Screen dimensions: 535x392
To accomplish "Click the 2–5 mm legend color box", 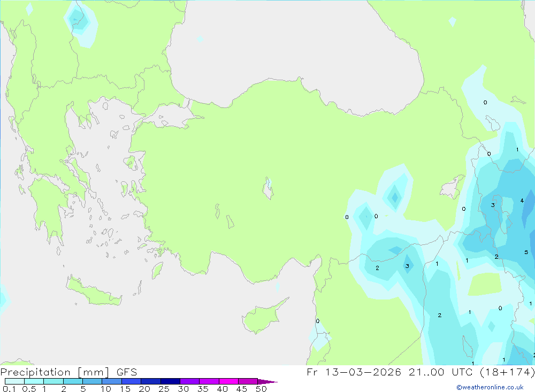I will click(x=73, y=381).
